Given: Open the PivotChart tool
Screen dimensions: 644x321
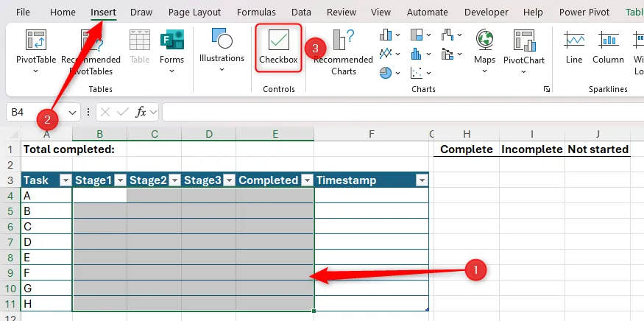Looking at the screenshot, I should coord(523,47).
